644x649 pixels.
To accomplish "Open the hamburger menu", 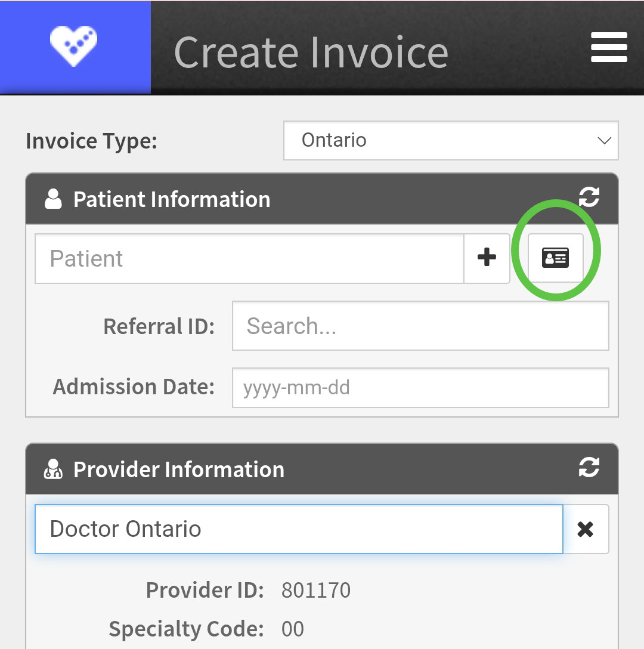I will point(609,47).
